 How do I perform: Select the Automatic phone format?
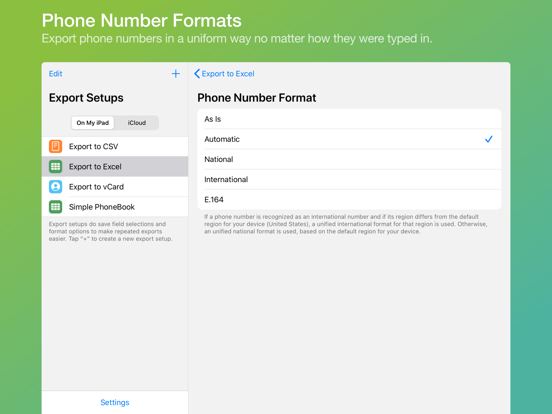point(349,139)
